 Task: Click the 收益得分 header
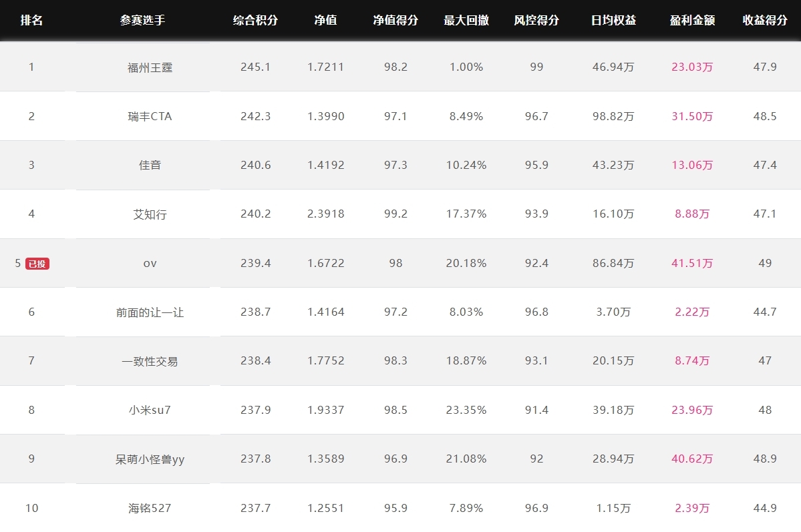(765, 21)
